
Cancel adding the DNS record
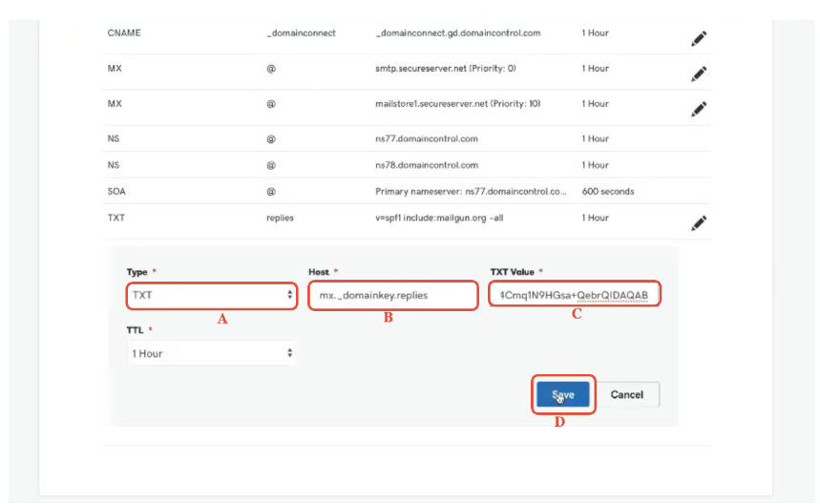click(626, 394)
